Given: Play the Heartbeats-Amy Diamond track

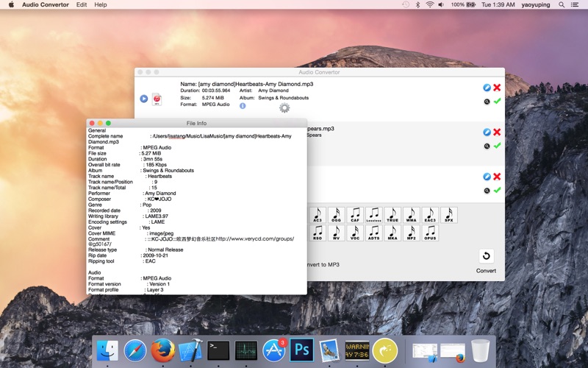Looking at the screenshot, I should point(144,99).
